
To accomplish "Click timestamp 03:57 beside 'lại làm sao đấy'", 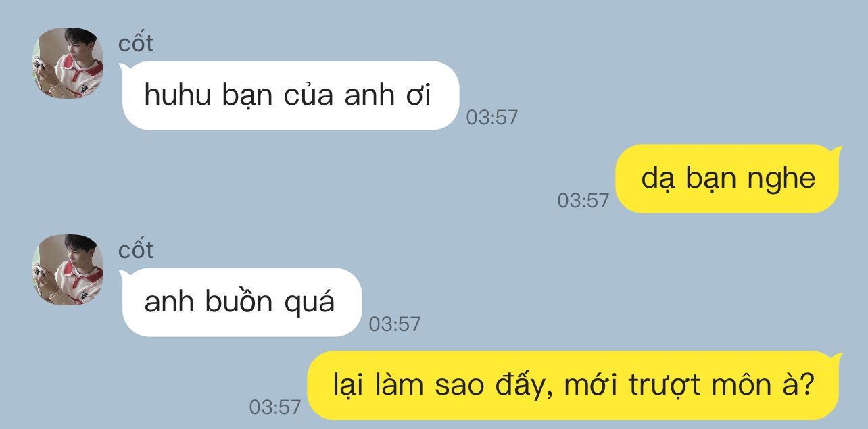I will pyautogui.click(x=275, y=407).
